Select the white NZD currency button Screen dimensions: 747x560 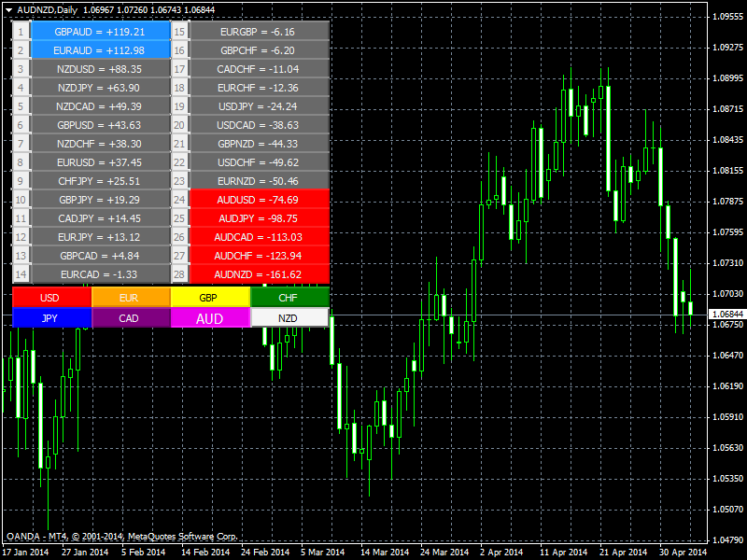pyautogui.click(x=289, y=318)
